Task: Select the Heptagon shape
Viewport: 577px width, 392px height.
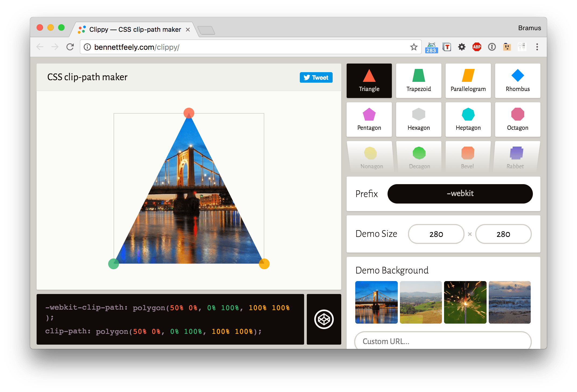Action: tap(468, 120)
